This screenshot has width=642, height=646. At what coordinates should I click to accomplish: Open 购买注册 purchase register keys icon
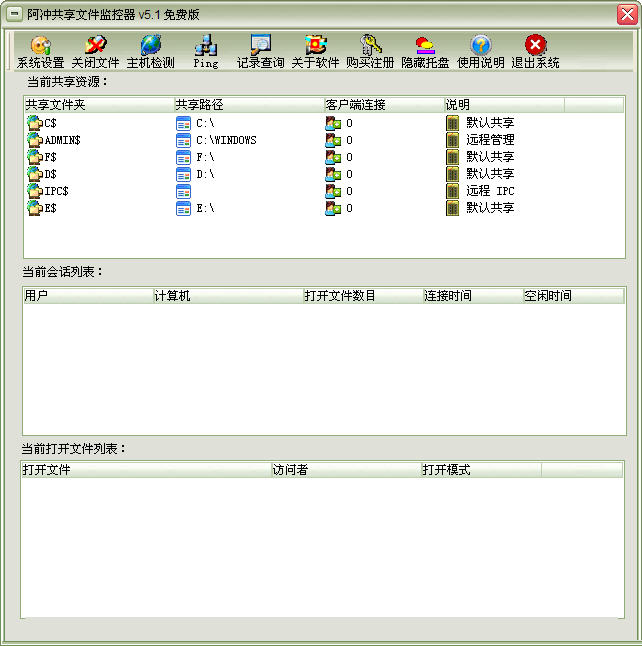coord(370,45)
